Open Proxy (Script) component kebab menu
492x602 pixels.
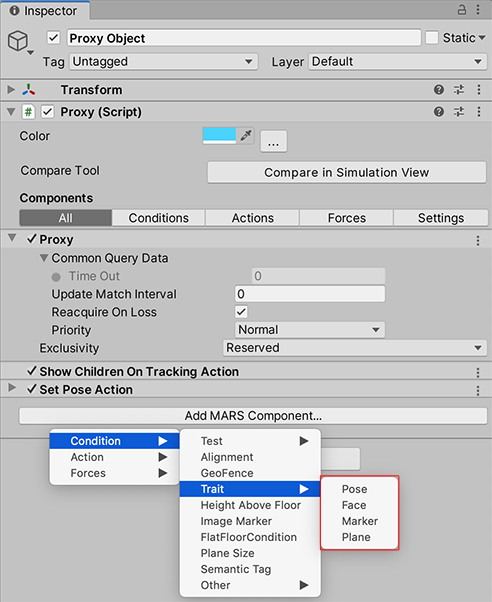point(479,112)
